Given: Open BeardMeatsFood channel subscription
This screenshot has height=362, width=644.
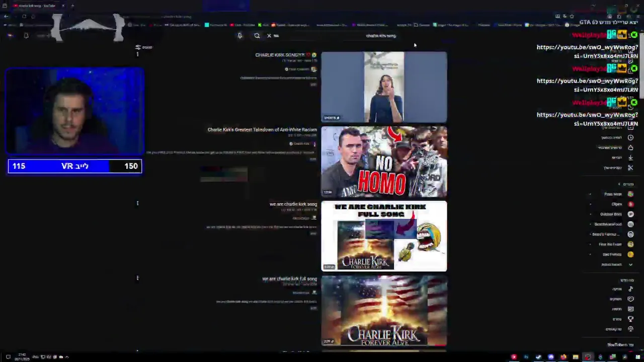Looking at the screenshot, I should click(x=614, y=224).
